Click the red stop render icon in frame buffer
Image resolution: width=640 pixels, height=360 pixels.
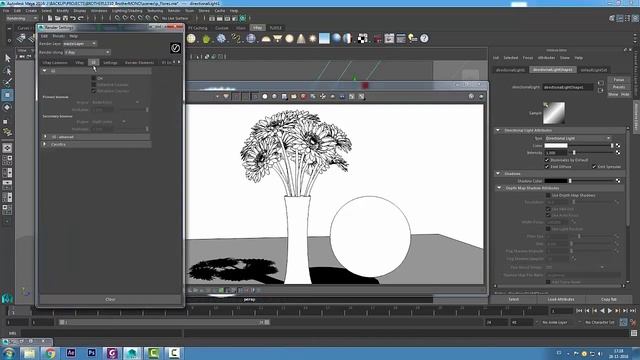point(303,96)
